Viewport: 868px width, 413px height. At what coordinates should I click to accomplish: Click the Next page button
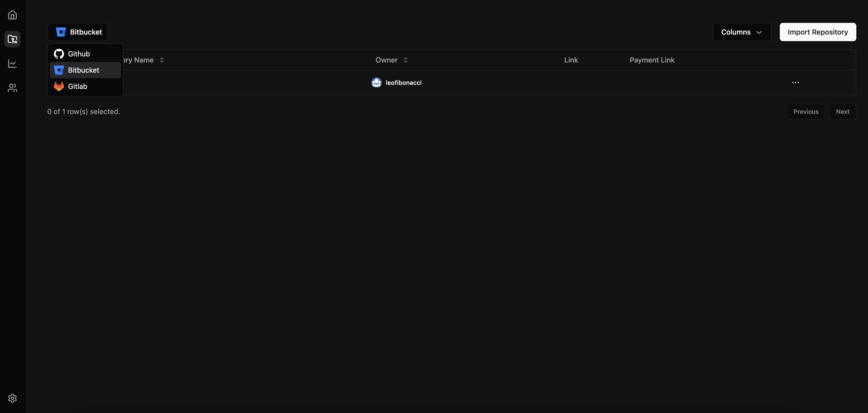point(842,112)
